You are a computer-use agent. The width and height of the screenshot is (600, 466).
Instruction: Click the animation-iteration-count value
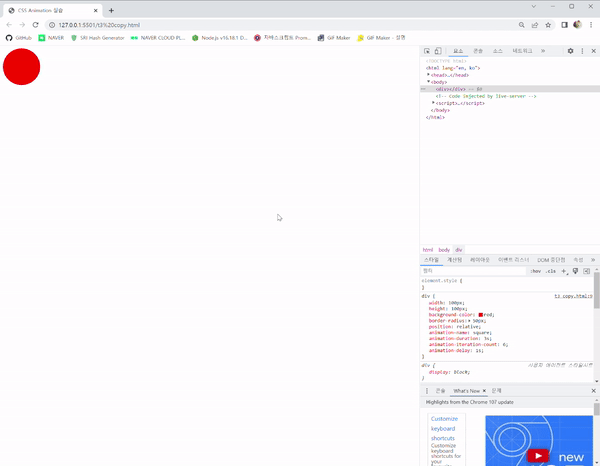pos(504,344)
